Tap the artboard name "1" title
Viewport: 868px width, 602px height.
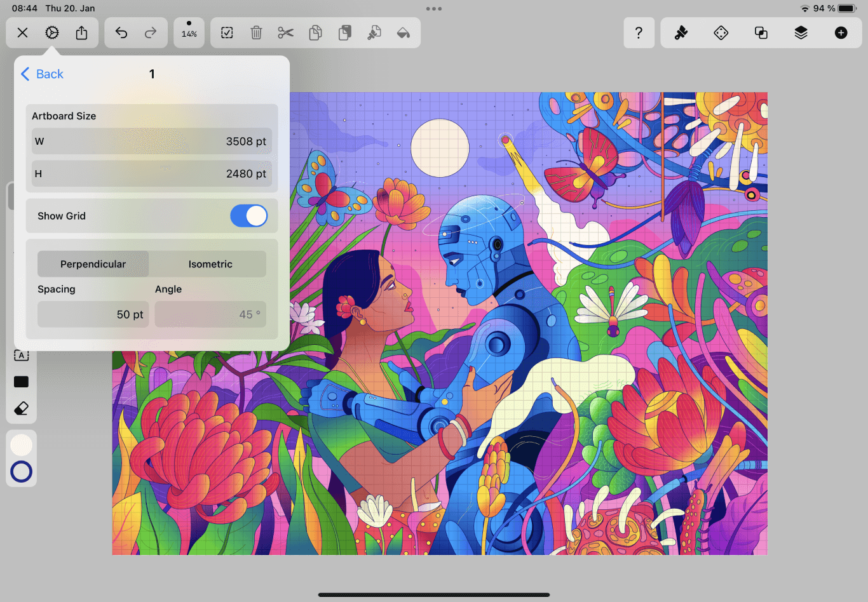click(x=152, y=74)
